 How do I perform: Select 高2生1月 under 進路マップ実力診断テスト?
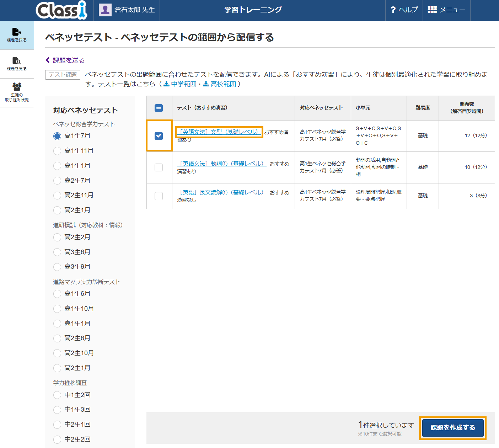click(x=57, y=368)
